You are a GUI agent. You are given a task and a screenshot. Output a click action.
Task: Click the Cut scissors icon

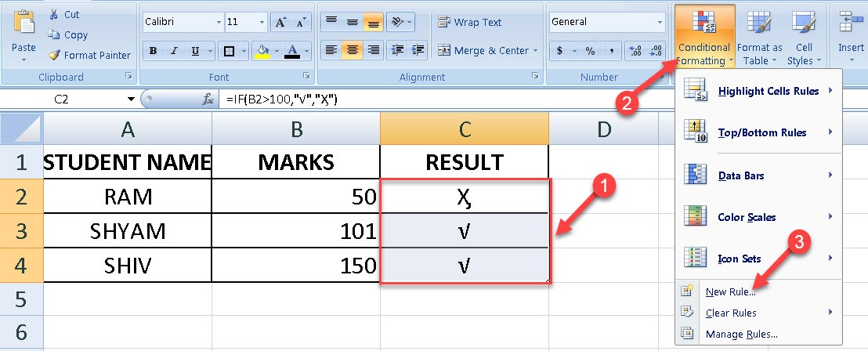click(54, 14)
